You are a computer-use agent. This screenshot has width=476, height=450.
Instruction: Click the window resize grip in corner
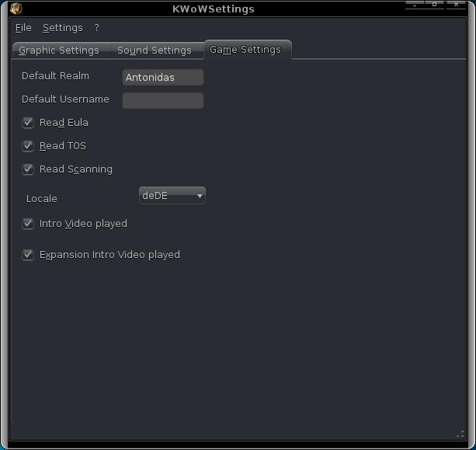pyautogui.click(x=460, y=434)
